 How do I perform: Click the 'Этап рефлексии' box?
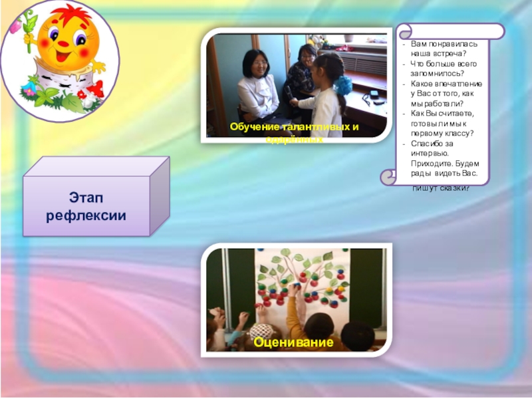pyautogui.click(x=96, y=196)
